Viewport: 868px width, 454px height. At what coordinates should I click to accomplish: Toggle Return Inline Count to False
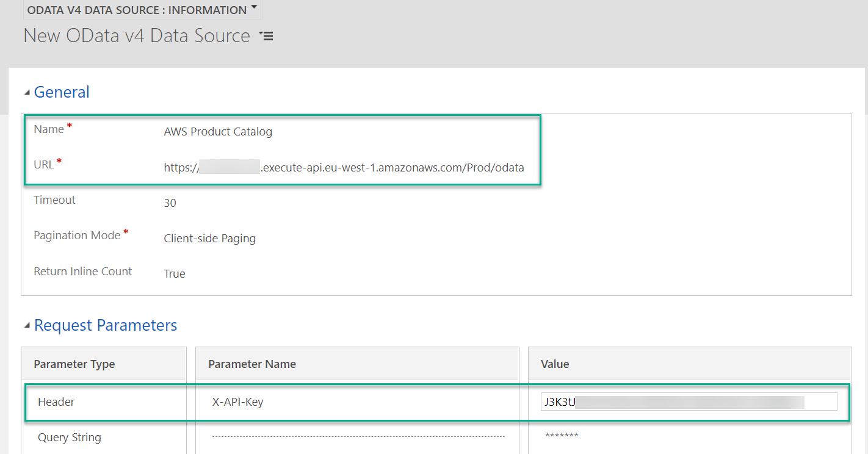tap(174, 273)
